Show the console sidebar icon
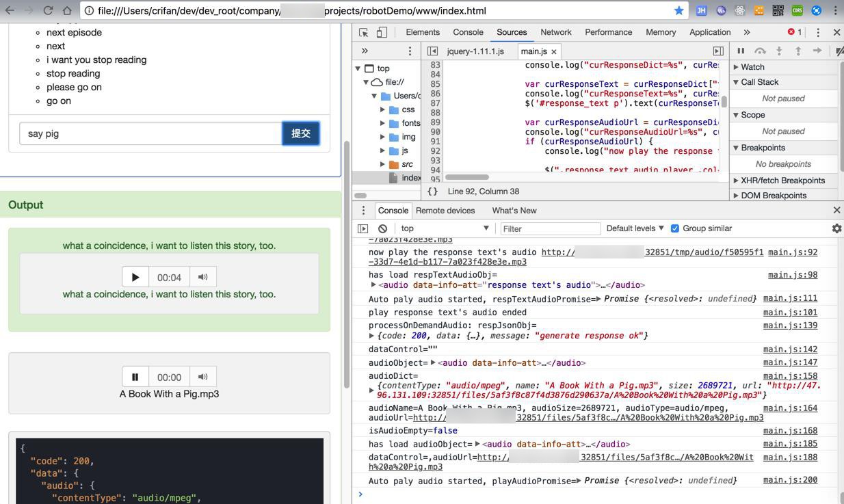 363,228
